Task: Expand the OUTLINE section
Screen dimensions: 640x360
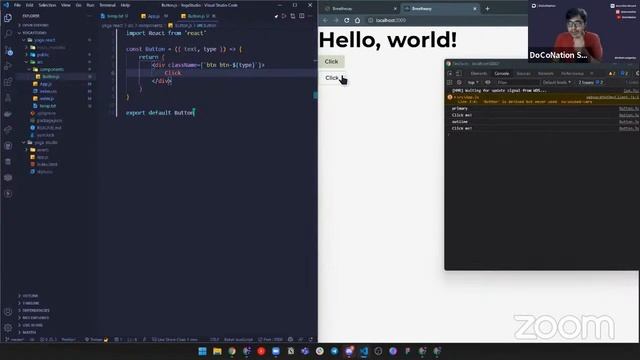Action: [29, 296]
